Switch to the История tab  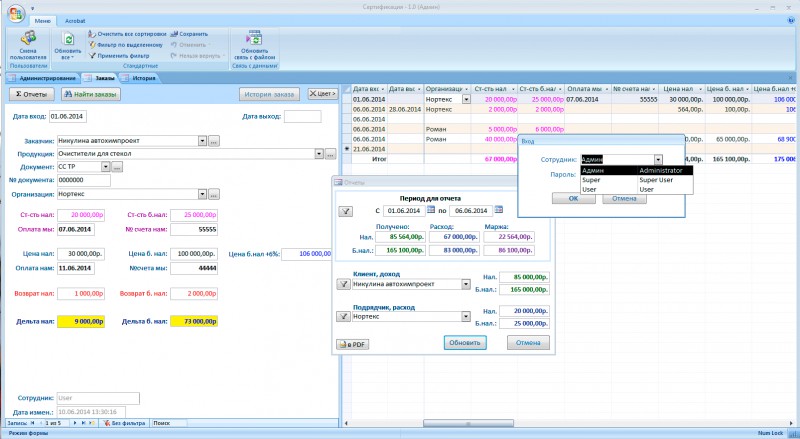(139, 78)
